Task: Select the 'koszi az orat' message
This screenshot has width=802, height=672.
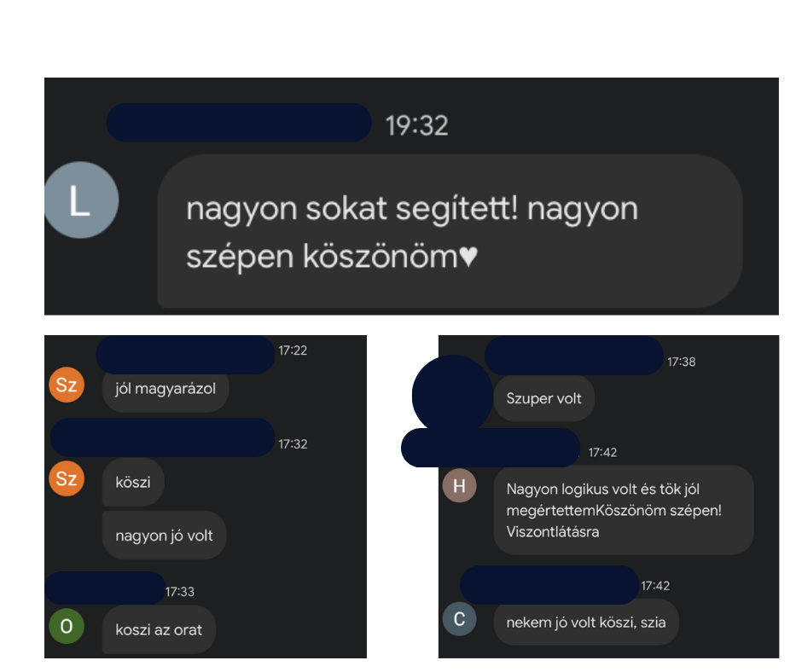Action: click(x=159, y=629)
